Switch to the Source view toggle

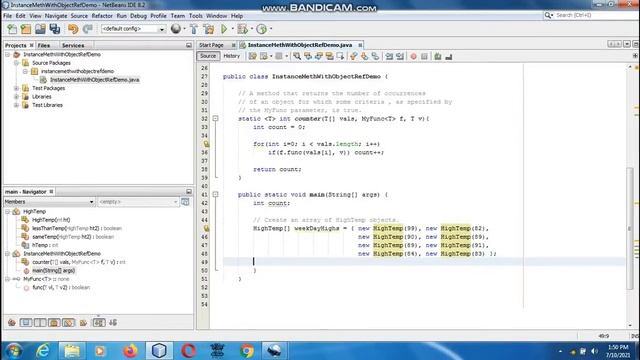pos(208,56)
